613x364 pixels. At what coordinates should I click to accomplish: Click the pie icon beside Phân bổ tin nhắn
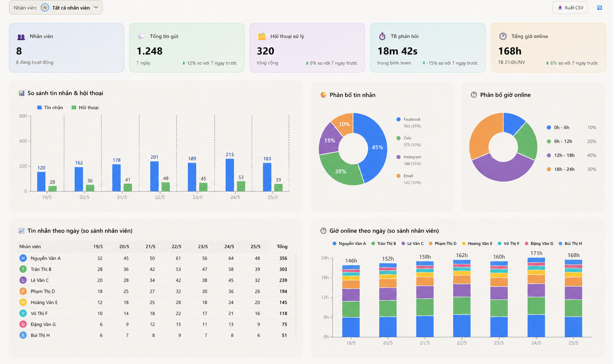click(x=323, y=95)
